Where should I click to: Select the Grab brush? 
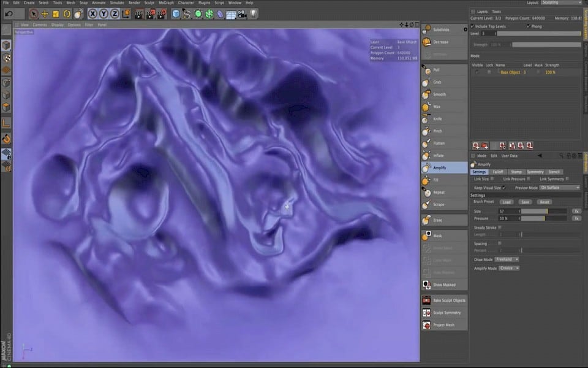tap(445, 82)
